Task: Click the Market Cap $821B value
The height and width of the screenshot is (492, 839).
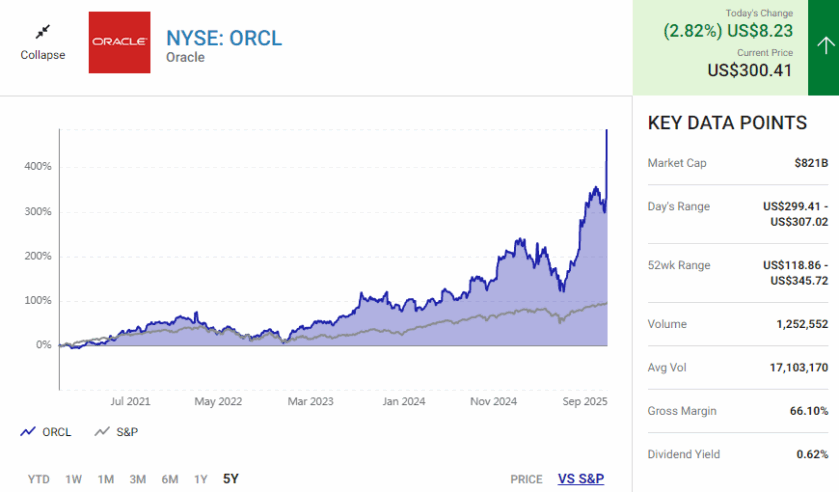Action: pos(811,163)
